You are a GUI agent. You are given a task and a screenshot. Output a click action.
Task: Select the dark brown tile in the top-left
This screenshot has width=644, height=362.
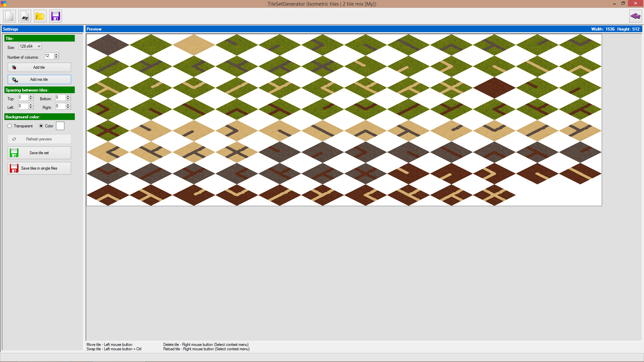tap(107, 44)
